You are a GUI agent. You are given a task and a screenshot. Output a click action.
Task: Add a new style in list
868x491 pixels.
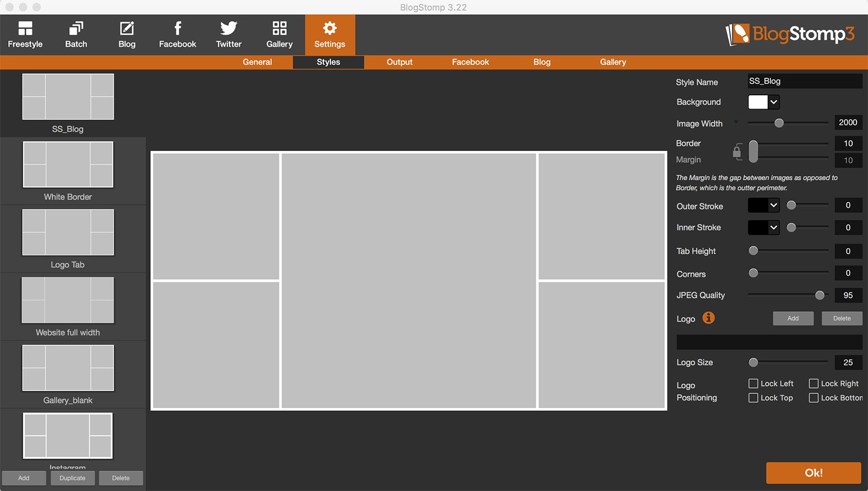point(24,478)
